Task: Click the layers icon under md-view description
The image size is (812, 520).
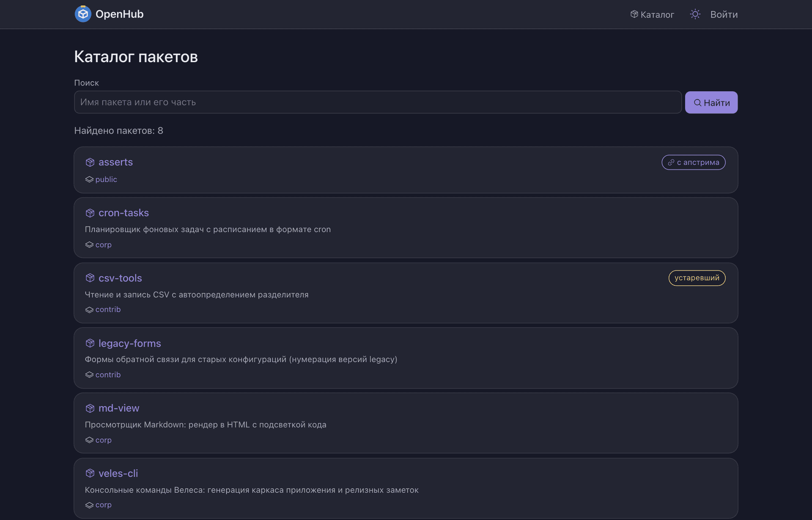Action: pos(89,440)
